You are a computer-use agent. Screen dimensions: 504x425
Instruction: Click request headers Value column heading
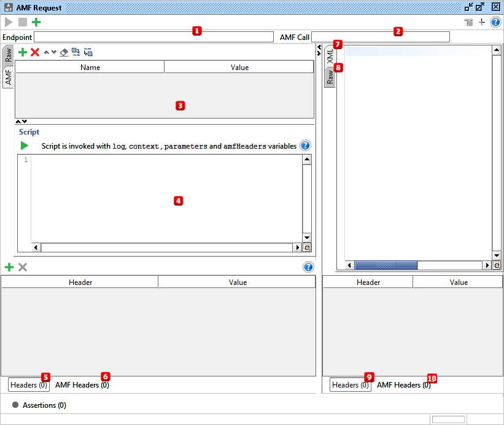(x=238, y=283)
